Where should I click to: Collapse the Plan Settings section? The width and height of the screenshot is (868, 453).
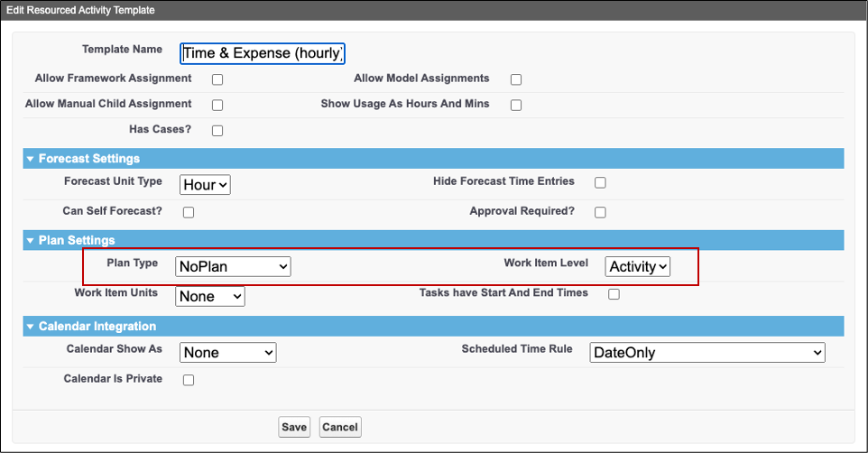(31, 240)
